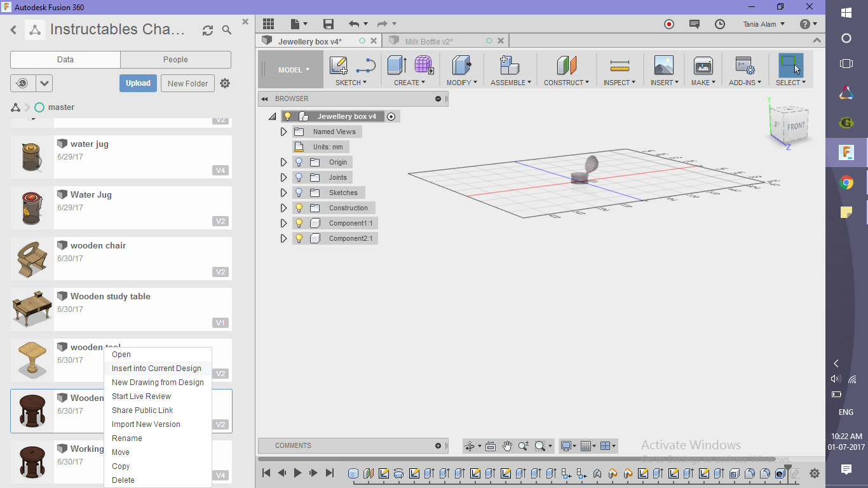Image resolution: width=868 pixels, height=488 pixels.
Task: Click the Create Sketch icon
Action: tap(339, 65)
